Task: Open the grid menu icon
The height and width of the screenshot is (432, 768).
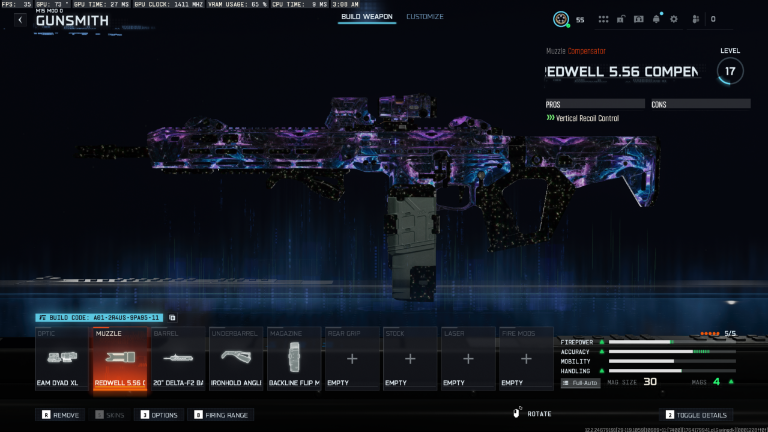Action: [603, 19]
